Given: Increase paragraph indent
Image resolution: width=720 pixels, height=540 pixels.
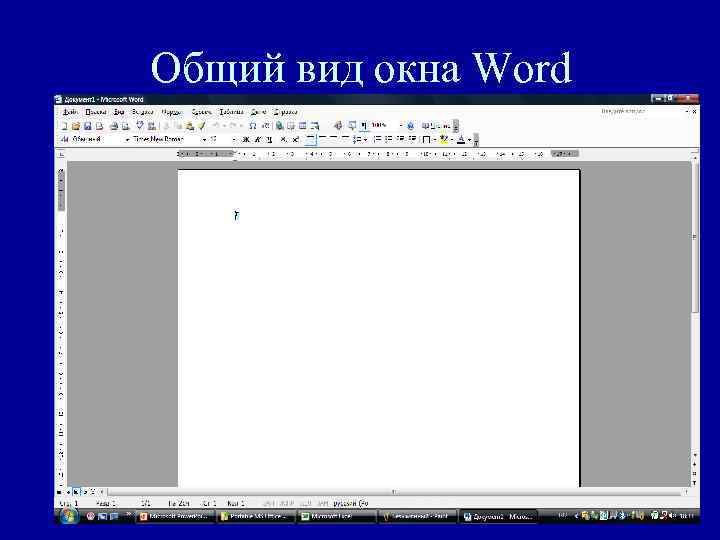Looking at the screenshot, I should 412,139.
